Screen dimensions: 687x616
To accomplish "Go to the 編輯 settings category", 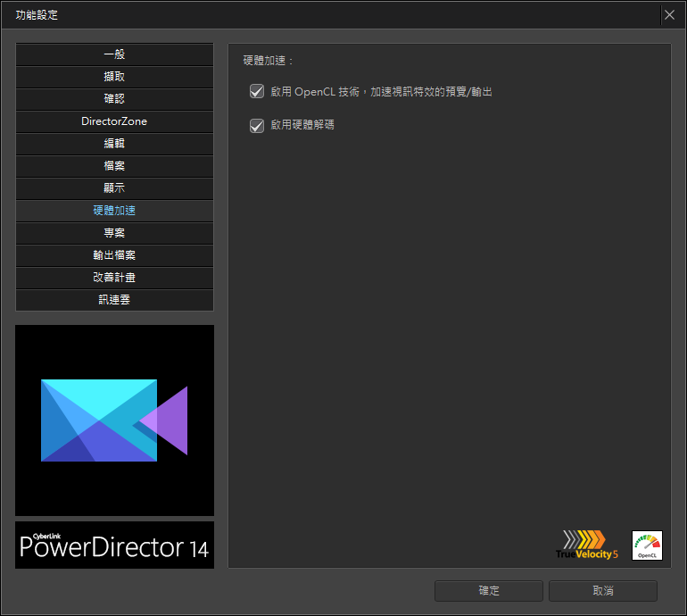I will [x=114, y=144].
